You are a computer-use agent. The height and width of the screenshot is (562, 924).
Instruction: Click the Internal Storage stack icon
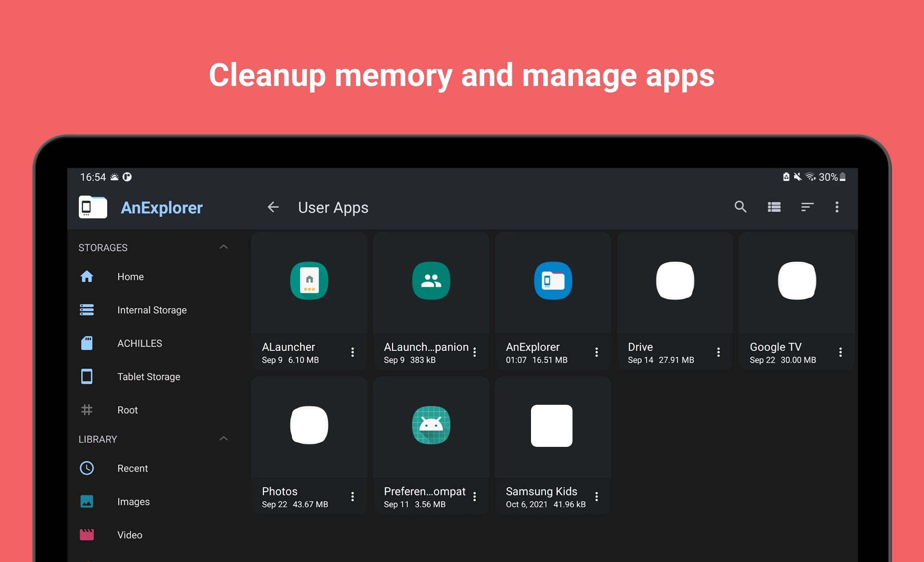[87, 310]
